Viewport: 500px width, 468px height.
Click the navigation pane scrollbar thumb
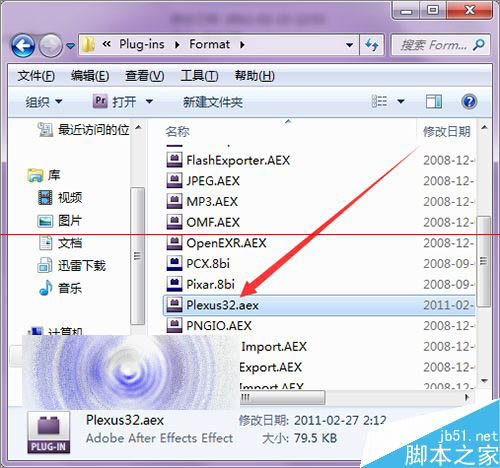(137, 256)
